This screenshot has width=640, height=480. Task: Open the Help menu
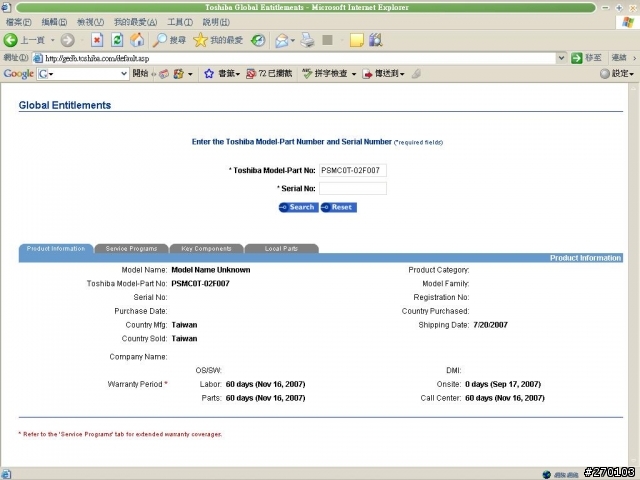(x=216, y=22)
